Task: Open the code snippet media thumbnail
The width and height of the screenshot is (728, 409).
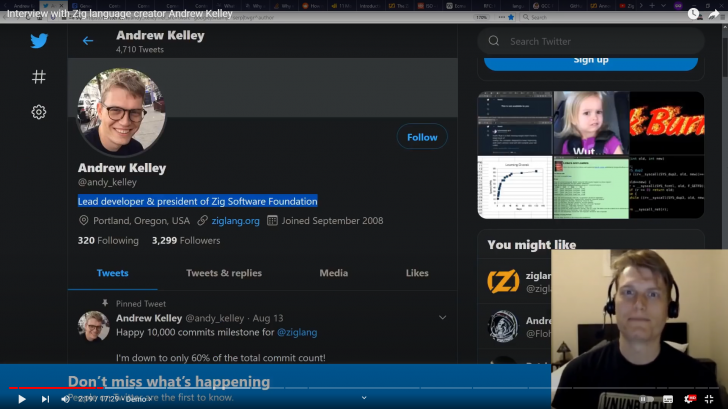Action: (667, 187)
